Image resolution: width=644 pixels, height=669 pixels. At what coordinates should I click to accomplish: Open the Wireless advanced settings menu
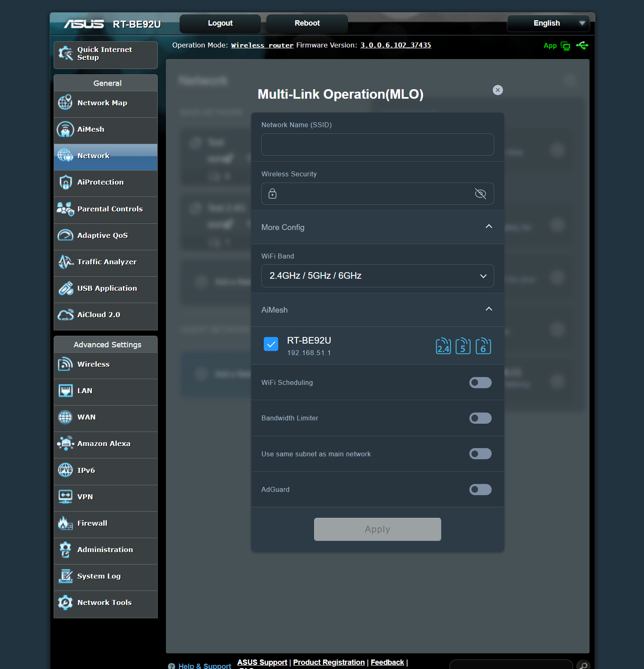[105, 366]
